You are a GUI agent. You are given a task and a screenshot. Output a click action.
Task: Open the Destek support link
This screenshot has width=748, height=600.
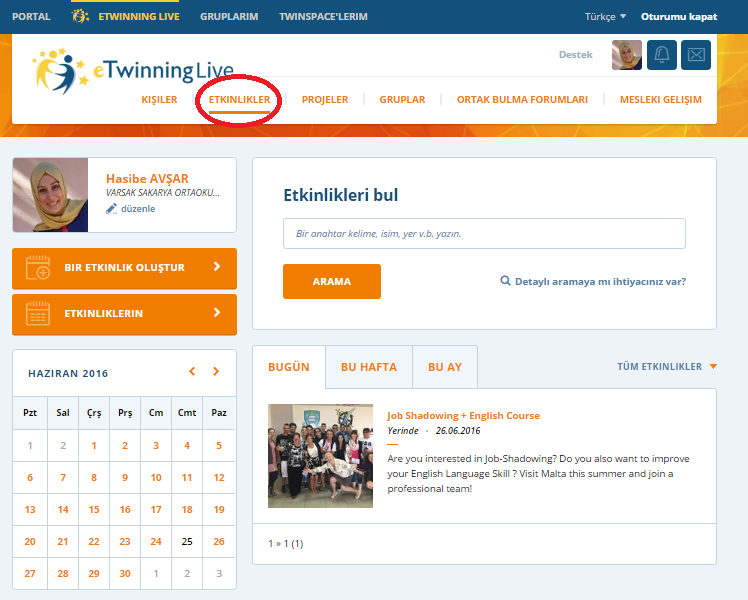[x=576, y=54]
